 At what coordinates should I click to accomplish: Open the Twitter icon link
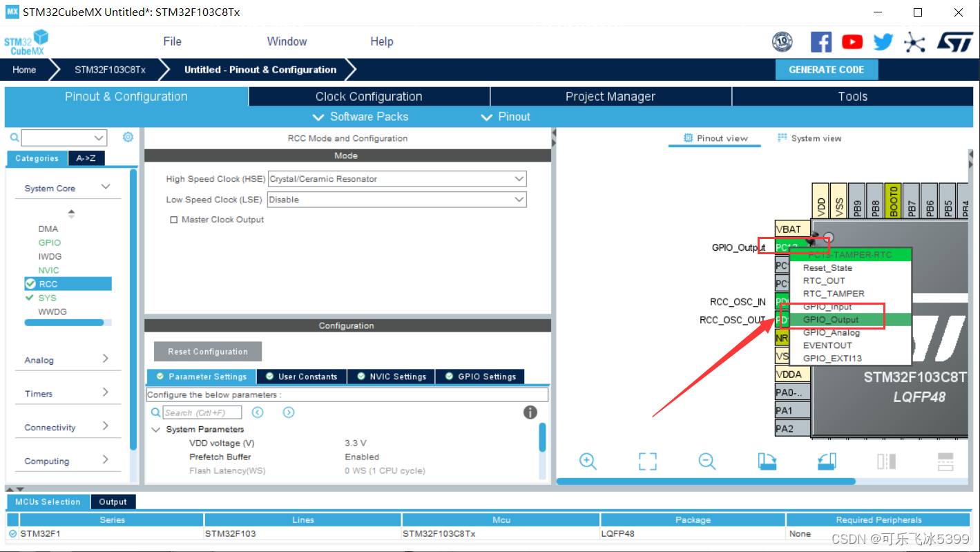coord(883,42)
